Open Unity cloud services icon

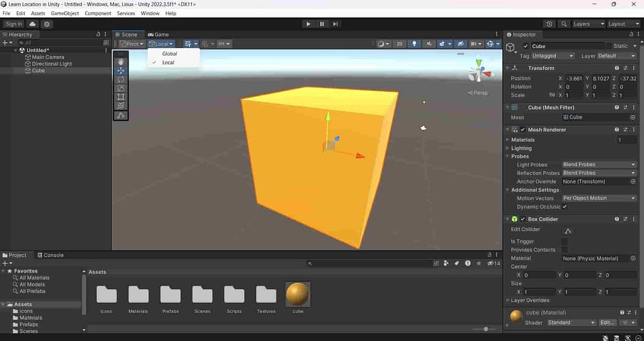pos(33,24)
